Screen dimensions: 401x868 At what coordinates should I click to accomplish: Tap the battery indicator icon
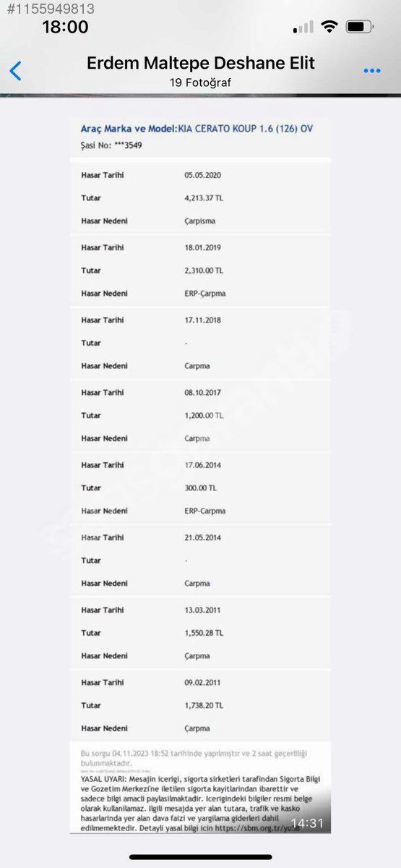pos(359,27)
